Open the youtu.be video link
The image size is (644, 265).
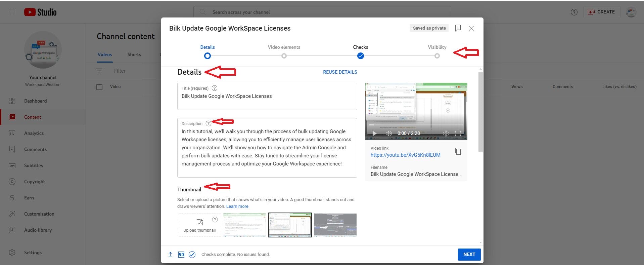[x=405, y=155]
